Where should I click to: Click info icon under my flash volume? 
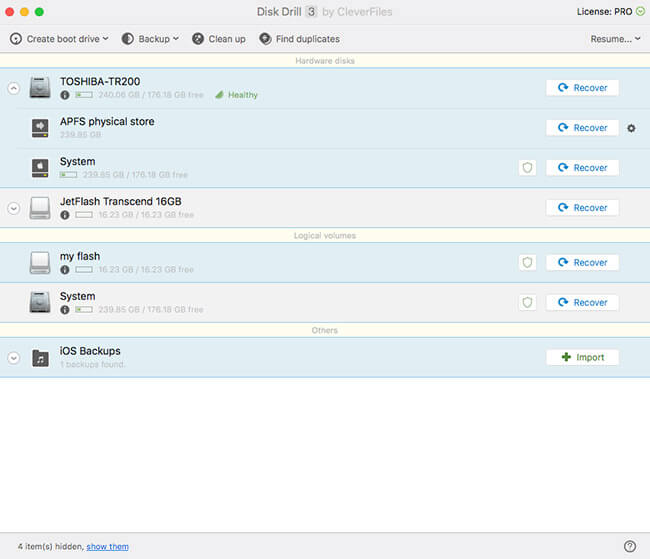pos(65,270)
